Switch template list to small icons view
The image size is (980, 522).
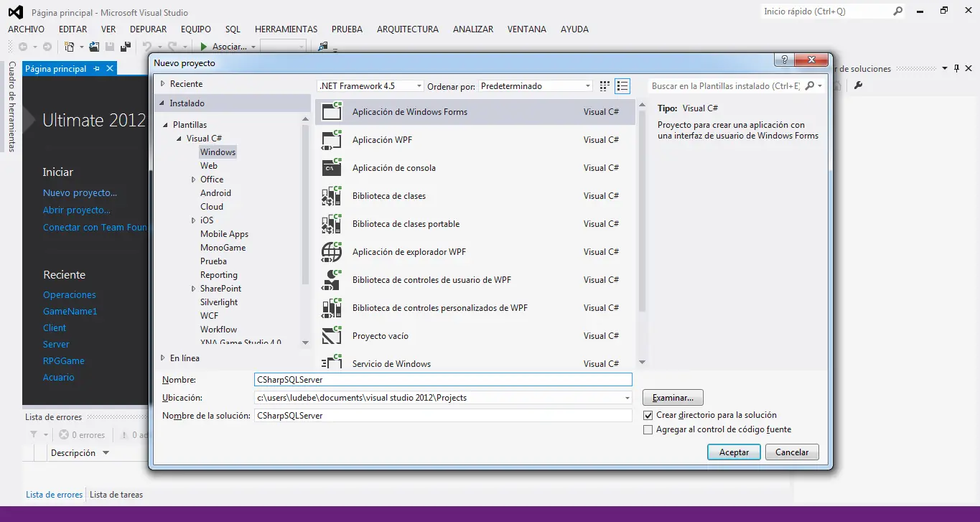(605, 86)
